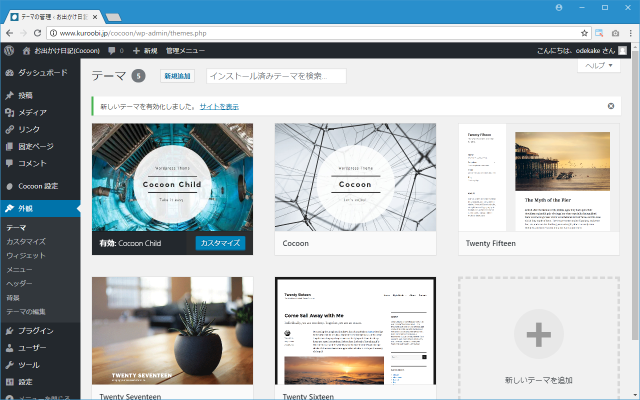Expand the ヘルプ help dropdown
This screenshot has height=400, width=640.
coord(598,66)
